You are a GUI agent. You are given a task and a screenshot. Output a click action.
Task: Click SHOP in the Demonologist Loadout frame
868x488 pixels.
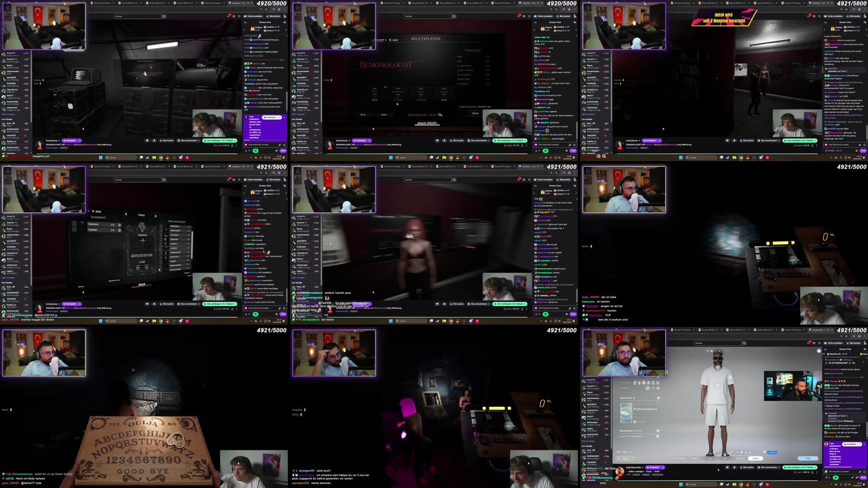[x=142, y=285]
